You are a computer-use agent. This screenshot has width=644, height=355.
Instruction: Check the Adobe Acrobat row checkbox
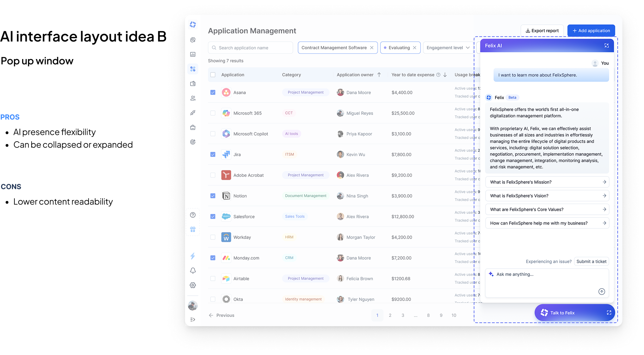click(x=213, y=175)
